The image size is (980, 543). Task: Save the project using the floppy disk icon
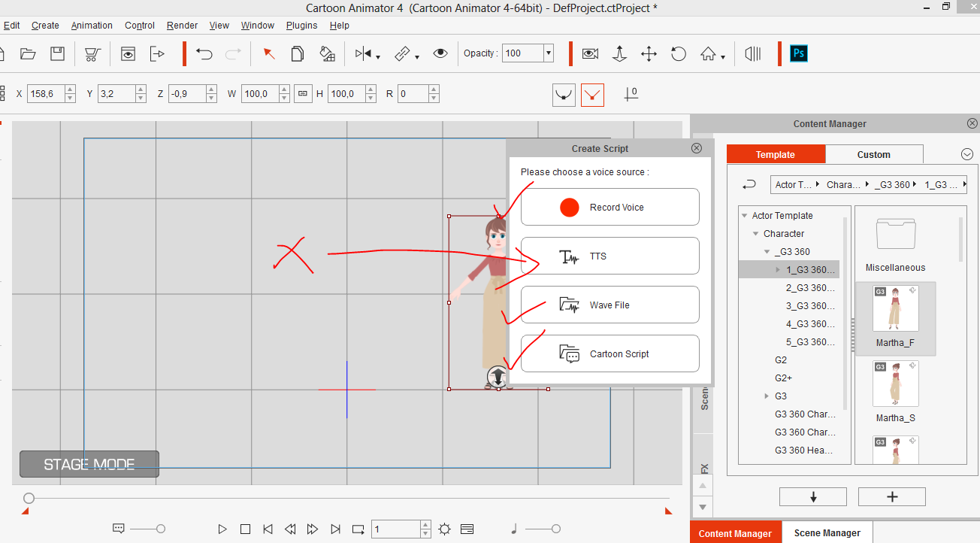point(57,53)
